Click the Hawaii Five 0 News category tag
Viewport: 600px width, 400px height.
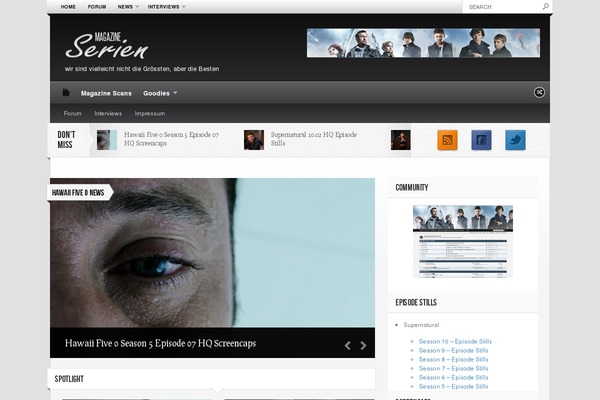pos(79,193)
